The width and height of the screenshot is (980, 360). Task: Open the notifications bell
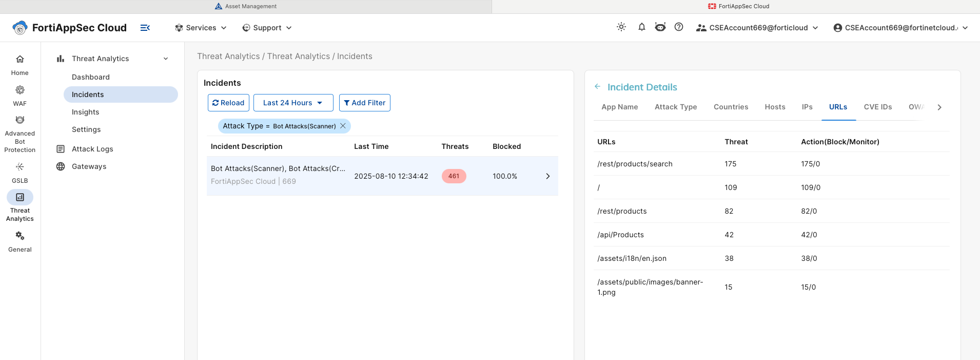pos(641,27)
